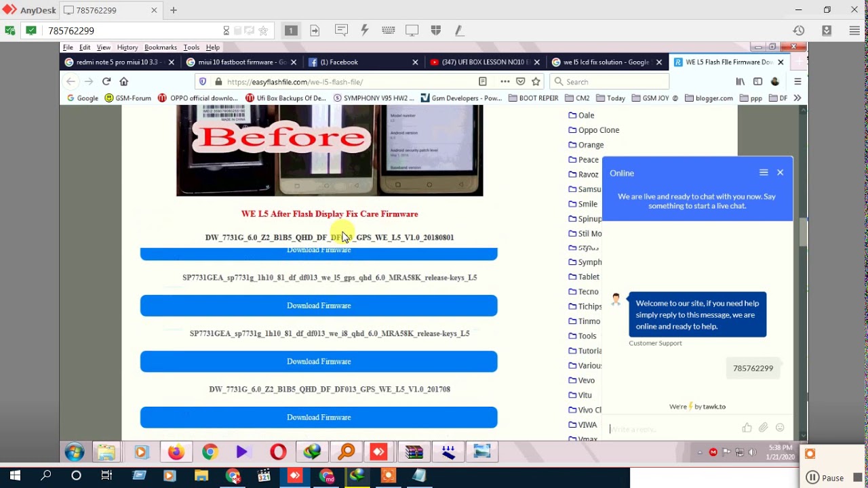Open the Today bookmark folder

(610, 98)
